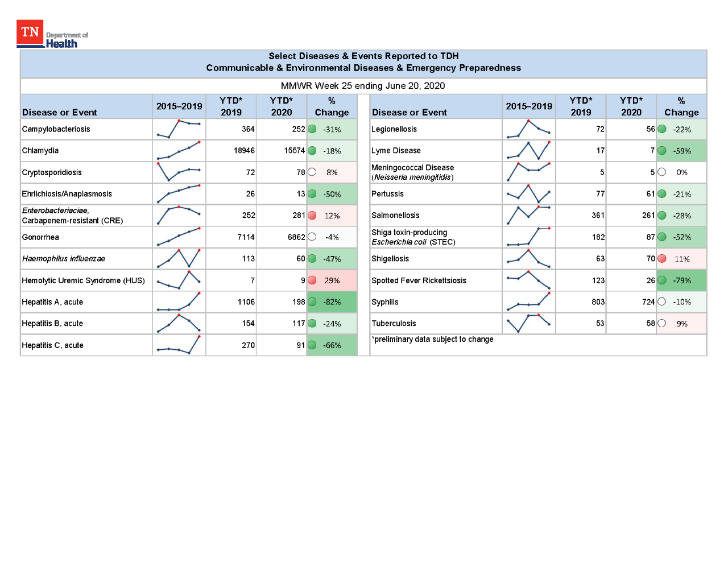Click the Legionellosis YTD 2019 value 72
The image size is (728, 562).
coord(600,129)
